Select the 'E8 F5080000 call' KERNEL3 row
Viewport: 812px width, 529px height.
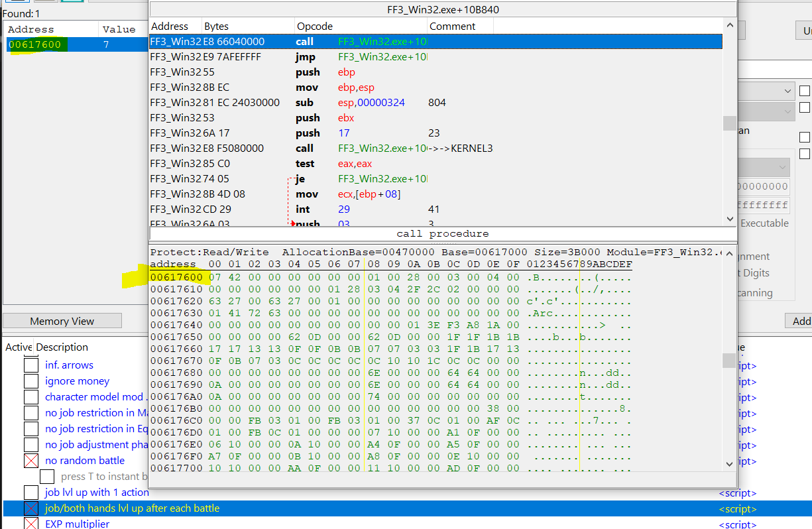435,148
